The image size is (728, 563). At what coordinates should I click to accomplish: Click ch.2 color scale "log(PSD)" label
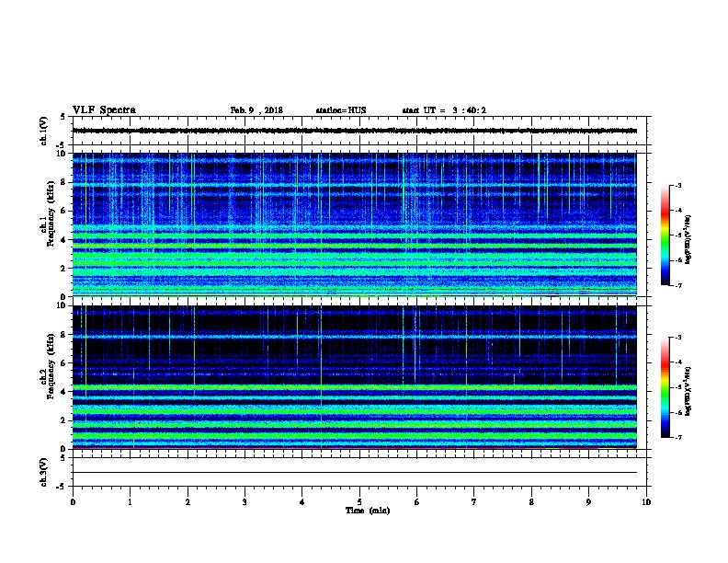[x=688, y=391]
